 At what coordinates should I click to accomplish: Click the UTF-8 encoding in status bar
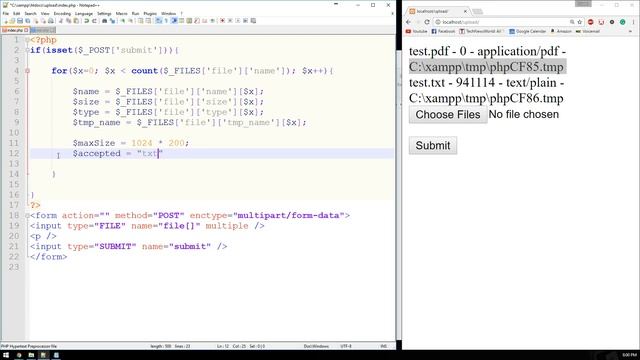(346, 346)
